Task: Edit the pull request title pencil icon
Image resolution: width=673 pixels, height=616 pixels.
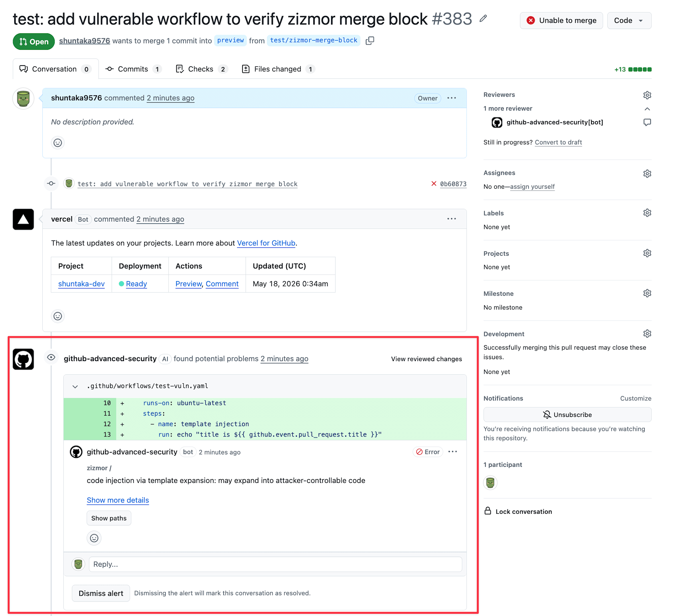Action: click(483, 19)
